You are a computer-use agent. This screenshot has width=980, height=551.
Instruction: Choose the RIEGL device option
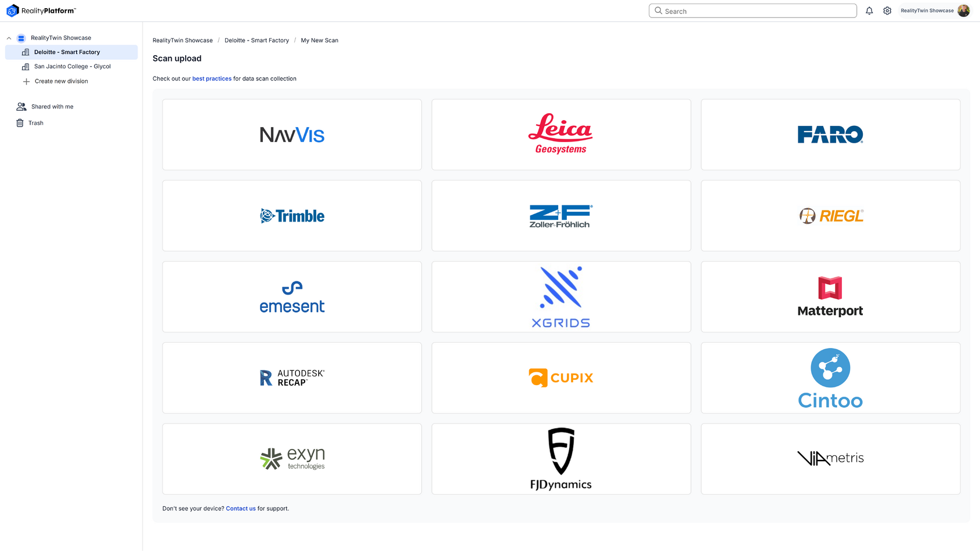coord(830,215)
